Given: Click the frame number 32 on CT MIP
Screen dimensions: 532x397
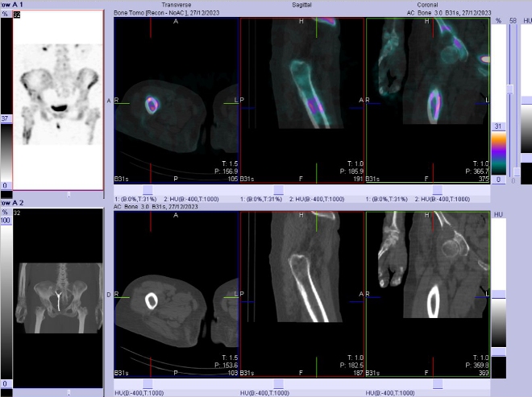Looking at the screenshot, I should click(x=17, y=213).
